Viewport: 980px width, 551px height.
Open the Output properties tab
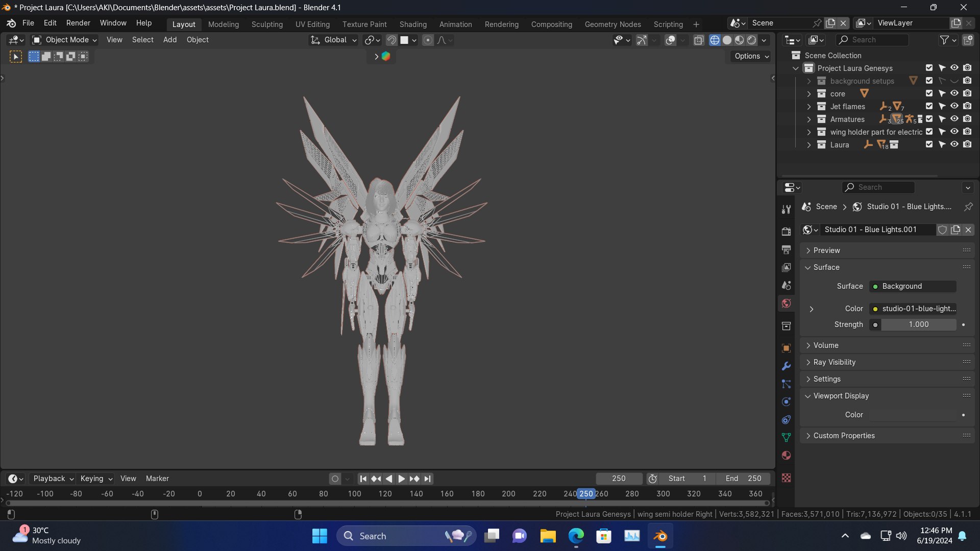[x=786, y=249]
